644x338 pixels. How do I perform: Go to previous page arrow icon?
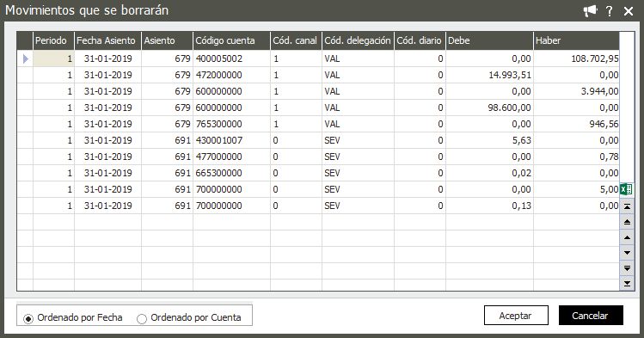click(627, 222)
